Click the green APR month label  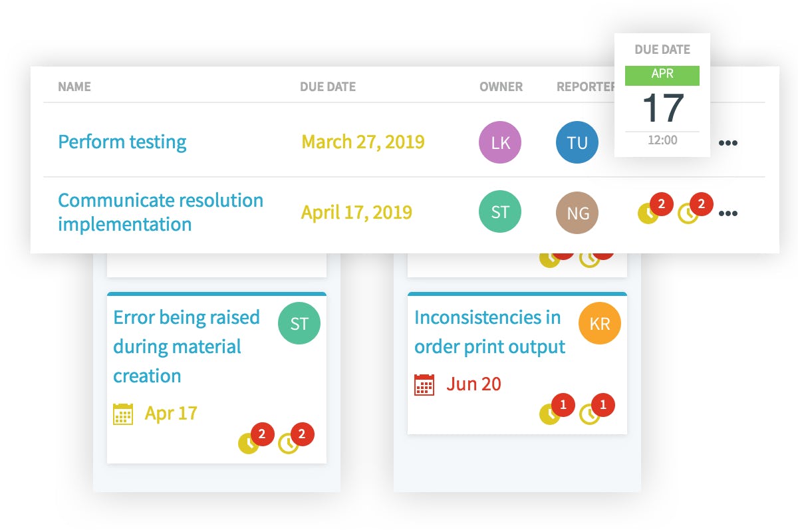click(662, 75)
